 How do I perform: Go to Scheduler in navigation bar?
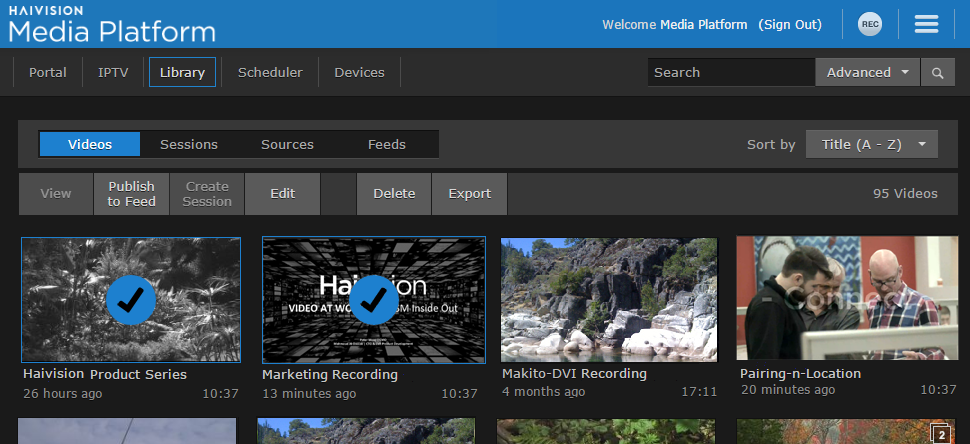point(270,73)
